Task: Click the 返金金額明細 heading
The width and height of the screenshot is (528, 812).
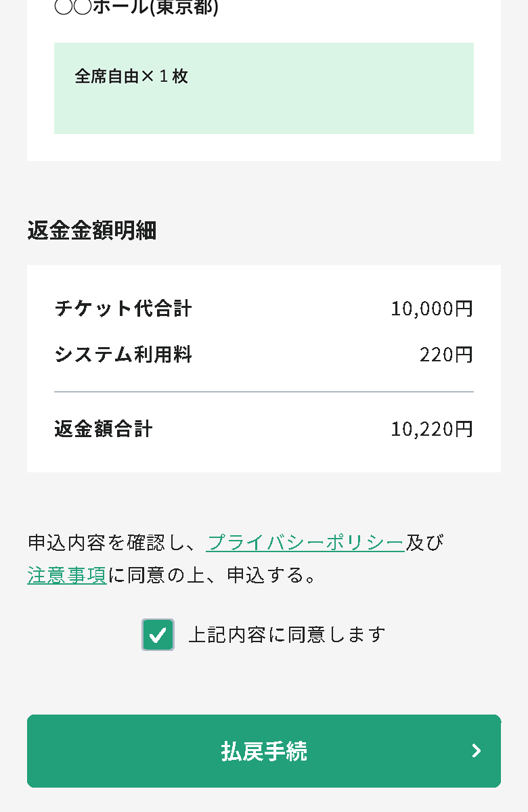Action: click(92, 231)
